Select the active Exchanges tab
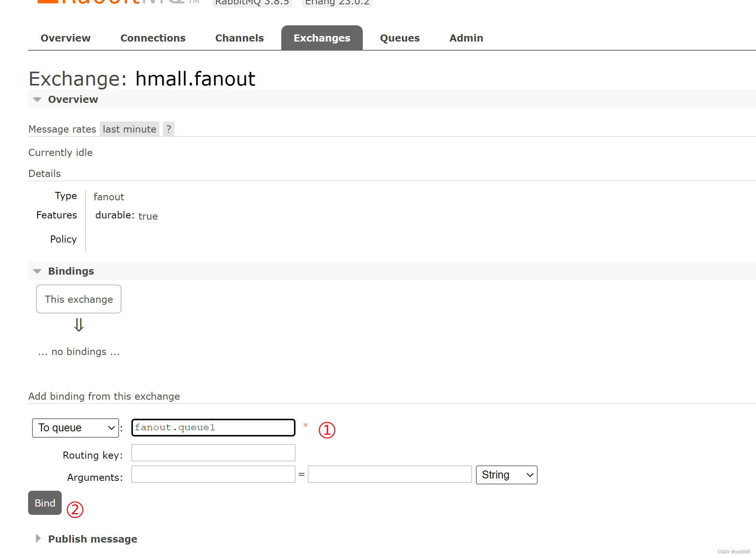 pos(322,38)
